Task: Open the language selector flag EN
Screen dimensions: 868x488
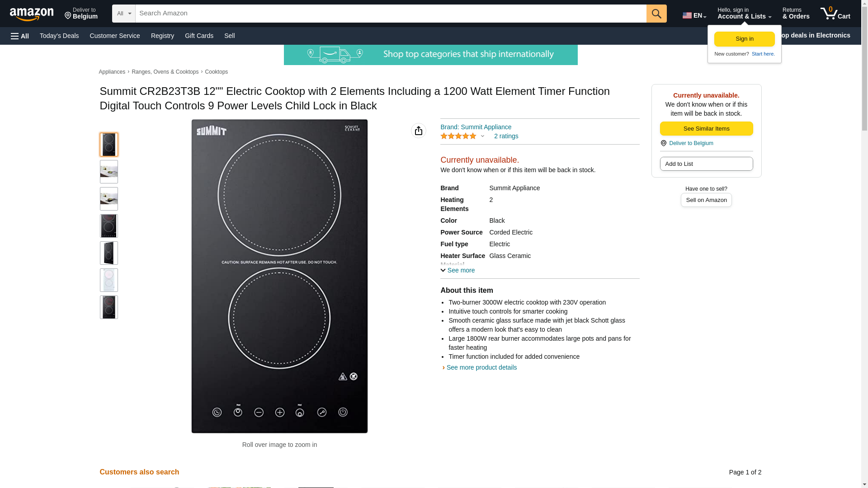Action: click(x=694, y=15)
